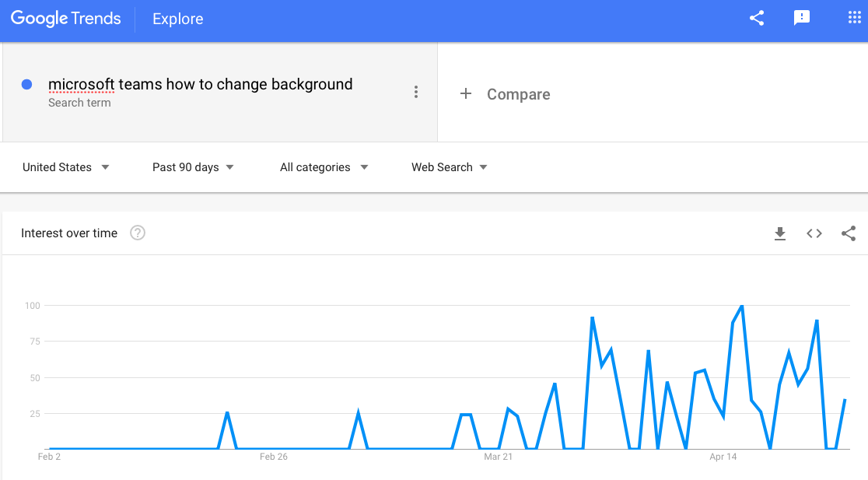Go to the Explore section
This screenshot has height=480, width=868.
pyautogui.click(x=177, y=19)
